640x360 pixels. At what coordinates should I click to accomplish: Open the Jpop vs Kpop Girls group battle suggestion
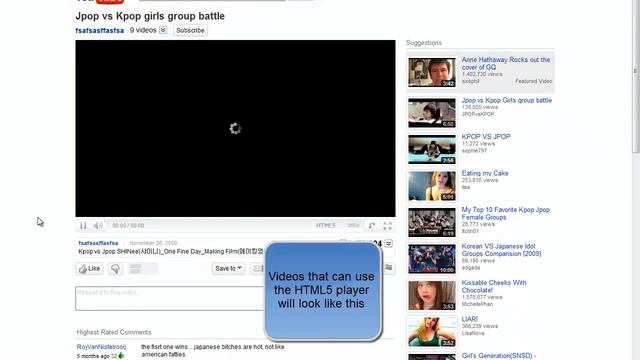tap(507, 100)
